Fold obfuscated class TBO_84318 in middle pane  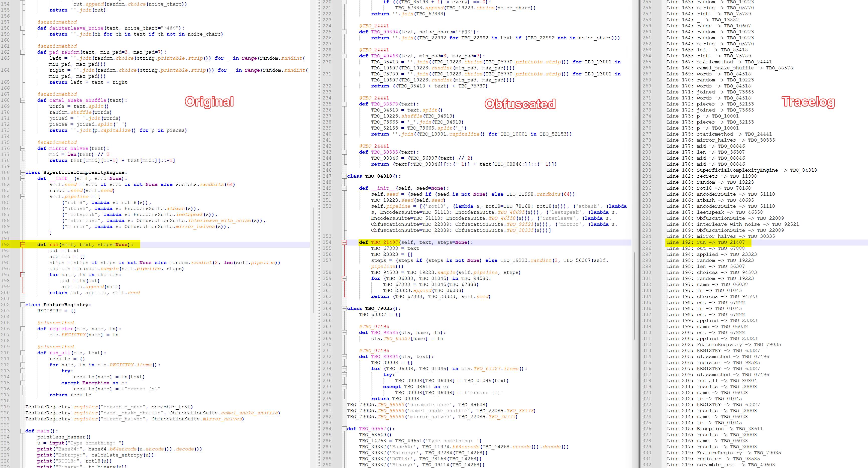[x=344, y=176]
